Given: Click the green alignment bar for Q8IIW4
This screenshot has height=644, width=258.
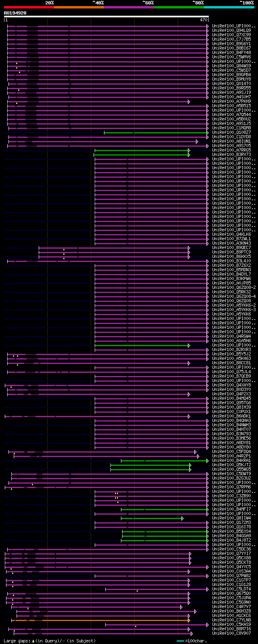Looking at the screenshot, I should tap(152, 518).
